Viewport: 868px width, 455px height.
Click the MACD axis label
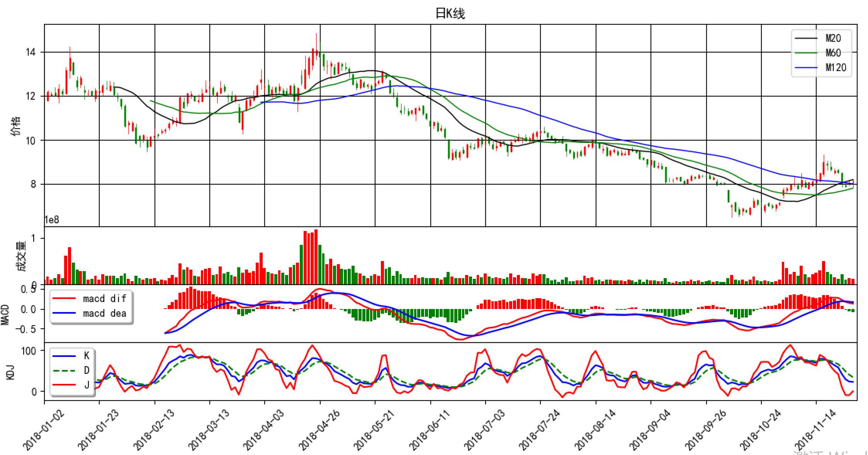pos(5,314)
